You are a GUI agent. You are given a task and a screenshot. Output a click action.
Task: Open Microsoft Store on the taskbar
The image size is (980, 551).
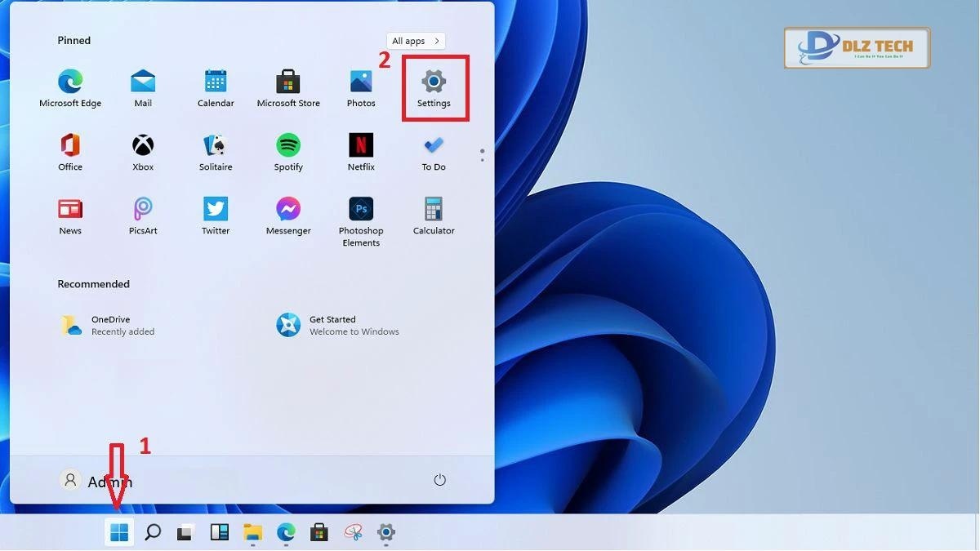[319, 532]
